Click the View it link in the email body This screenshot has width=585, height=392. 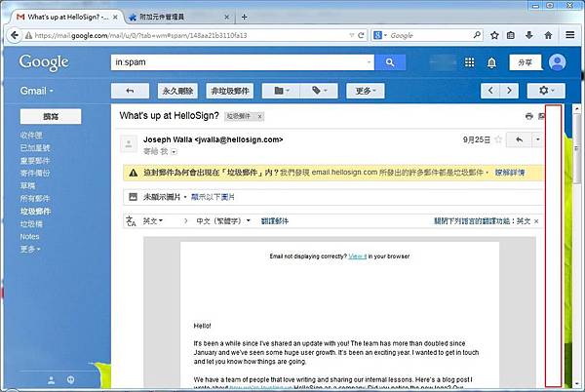pos(358,256)
